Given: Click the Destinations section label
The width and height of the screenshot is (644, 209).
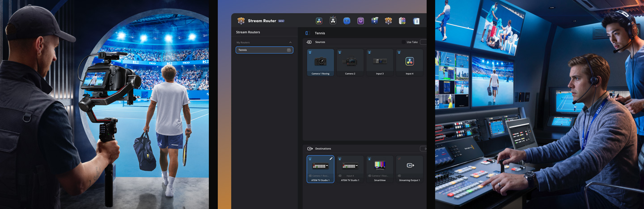Looking at the screenshot, I should (323, 149).
